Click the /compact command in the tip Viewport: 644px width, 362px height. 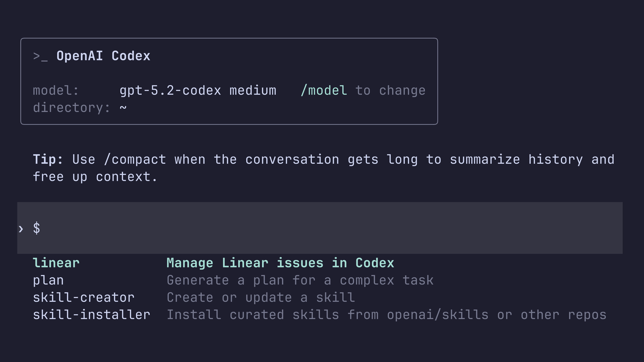pyautogui.click(x=135, y=160)
